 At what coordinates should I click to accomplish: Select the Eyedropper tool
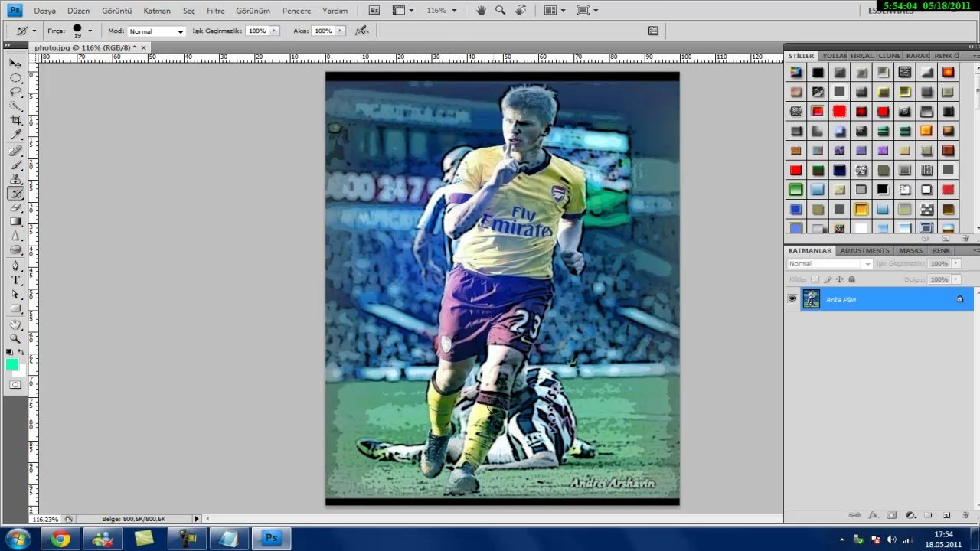(15, 135)
